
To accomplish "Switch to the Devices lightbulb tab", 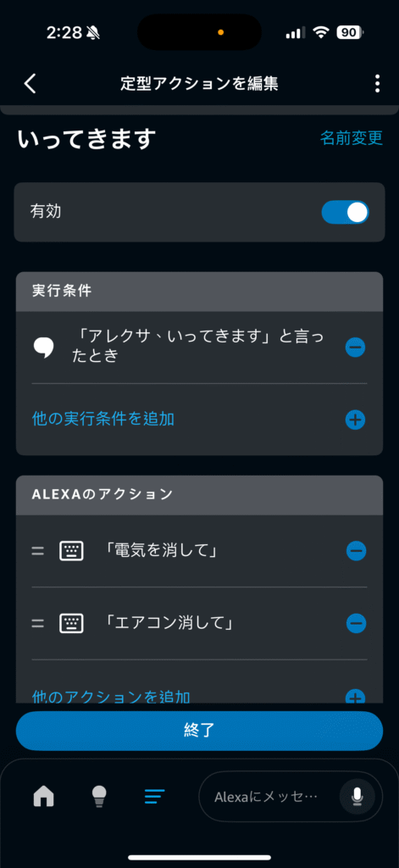I will [99, 797].
